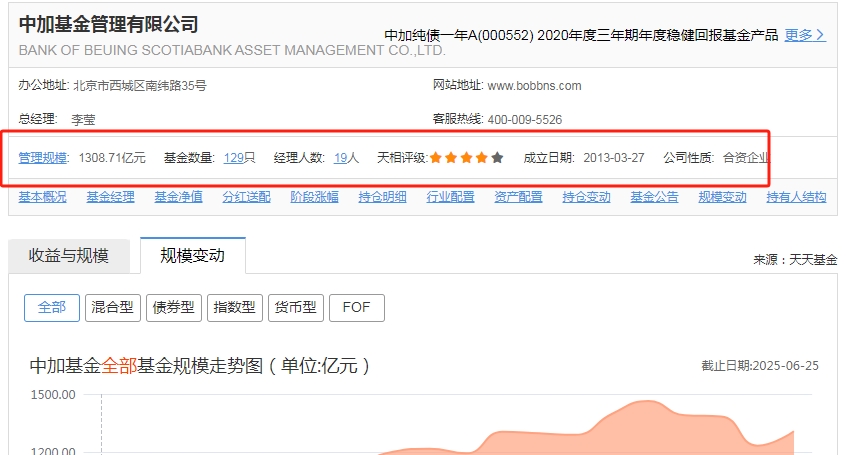Select the 规模变动 tab
This screenshot has height=455, width=851.
point(193,255)
